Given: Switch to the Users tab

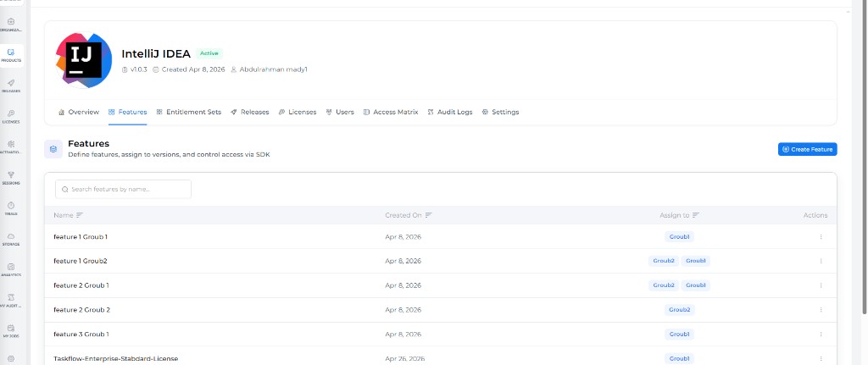Looking at the screenshot, I should click(340, 112).
